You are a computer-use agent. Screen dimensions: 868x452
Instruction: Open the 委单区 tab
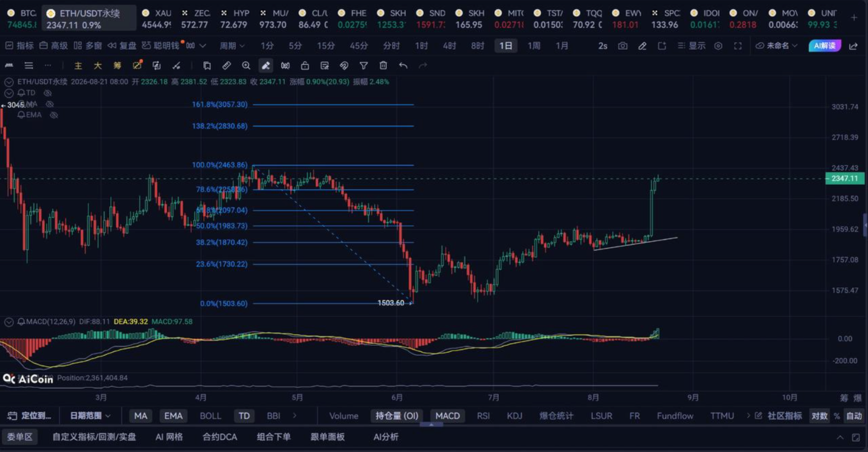pyautogui.click(x=20, y=437)
